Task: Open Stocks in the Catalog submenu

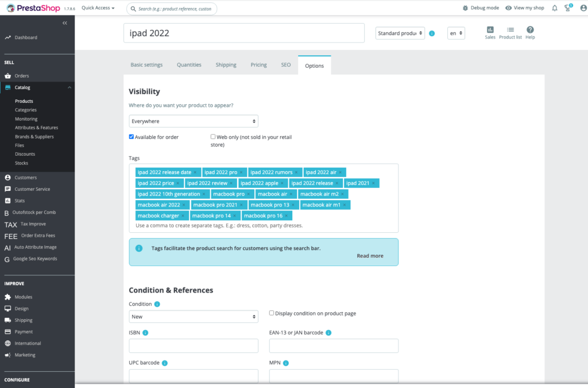Action: (21, 163)
